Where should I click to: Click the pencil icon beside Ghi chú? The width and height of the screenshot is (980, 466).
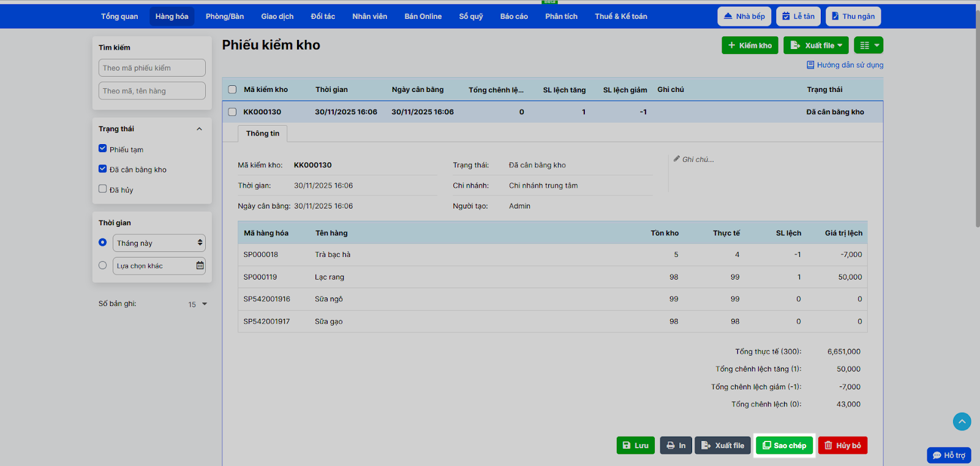[x=677, y=159]
